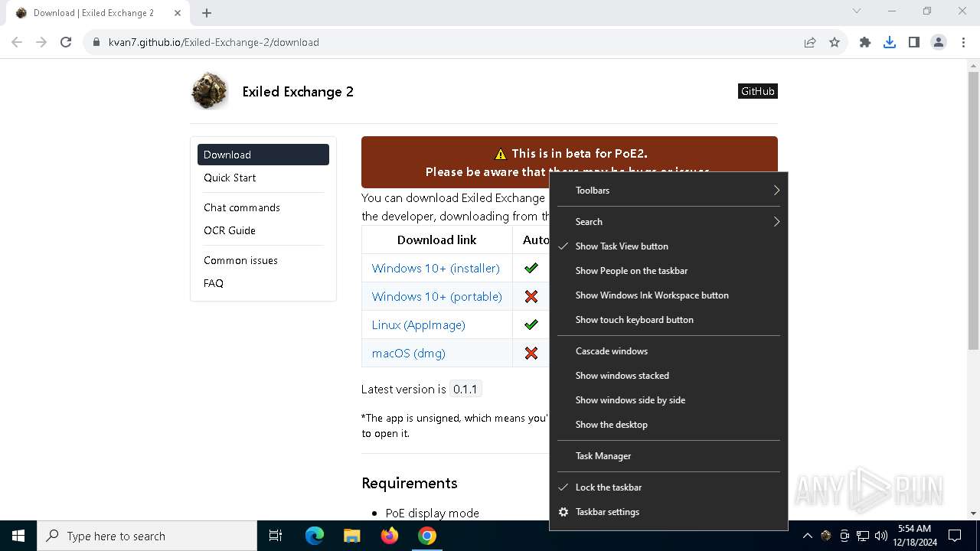The width and height of the screenshot is (980, 551).
Task: Expand the Search submenu
Action: (668, 222)
